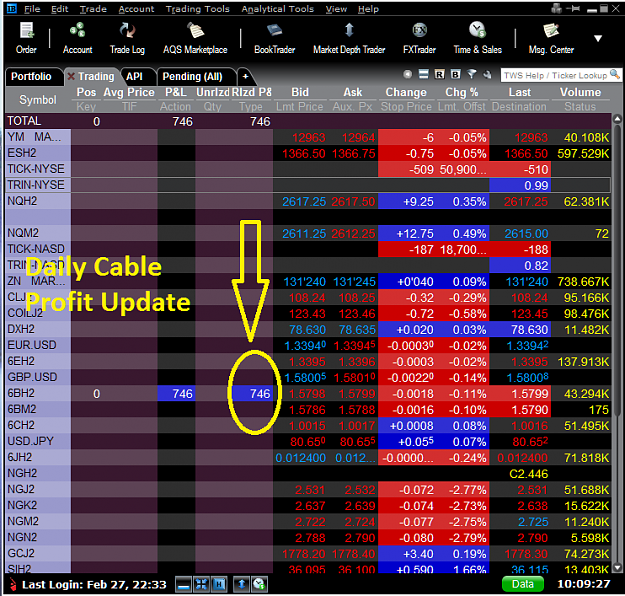Image resolution: width=625 pixels, height=596 pixels.
Task: Click the blue H icon in status bar
Action: tap(219, 585)
